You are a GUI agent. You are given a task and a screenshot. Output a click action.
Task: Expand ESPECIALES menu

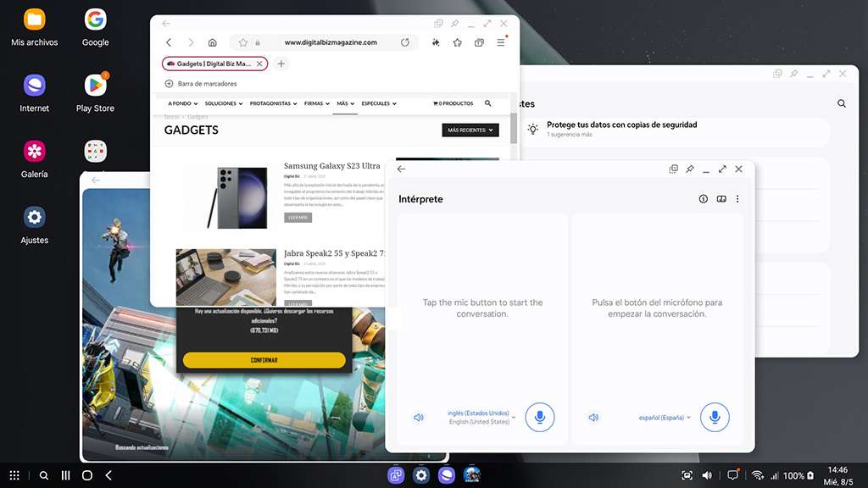379,103
